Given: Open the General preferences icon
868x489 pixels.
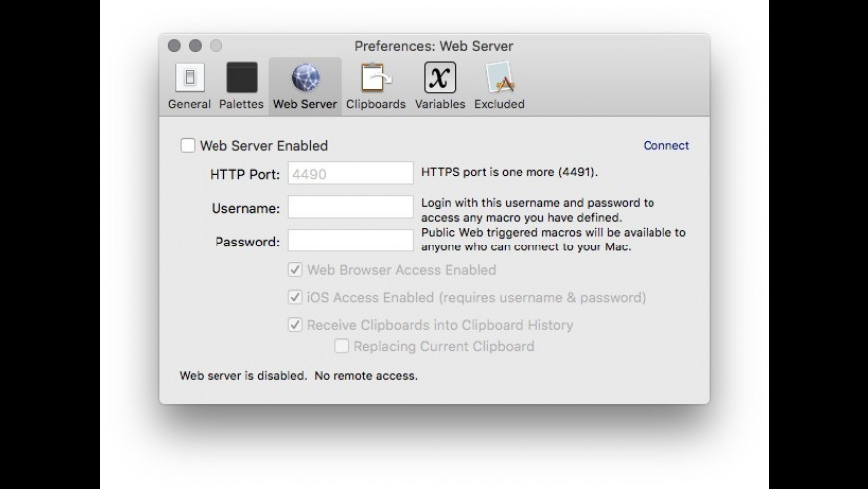Looking at the screenshot, I should click(x=189, y=79).
